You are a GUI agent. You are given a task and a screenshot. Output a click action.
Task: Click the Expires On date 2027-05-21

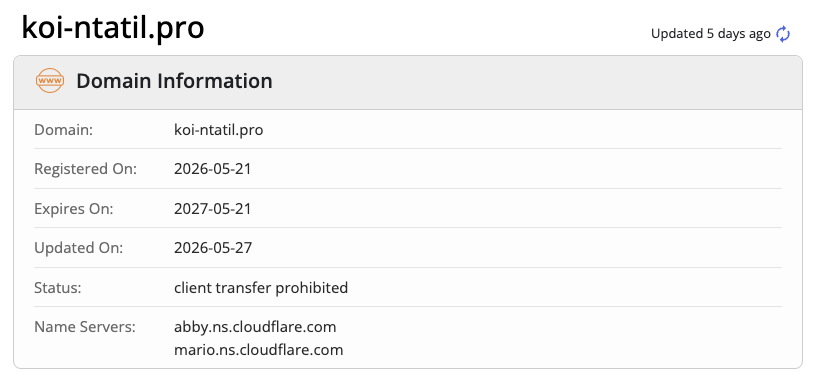[x=213, y=208]
